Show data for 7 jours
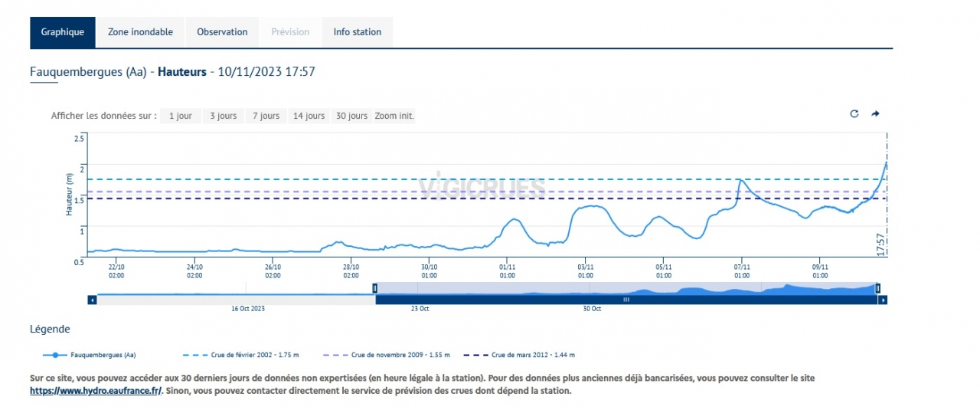Viewport: 980px width, 410px height. tap(266, 116)
